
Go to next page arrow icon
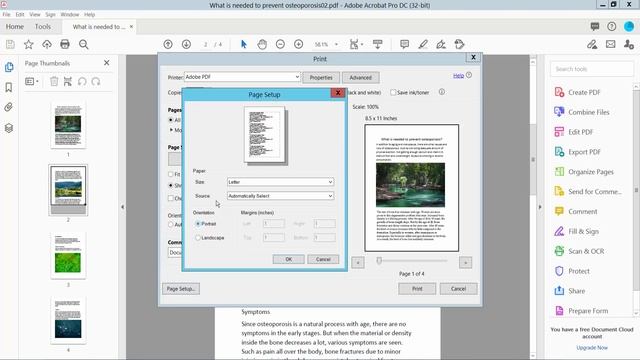click(x=186, y=44)
